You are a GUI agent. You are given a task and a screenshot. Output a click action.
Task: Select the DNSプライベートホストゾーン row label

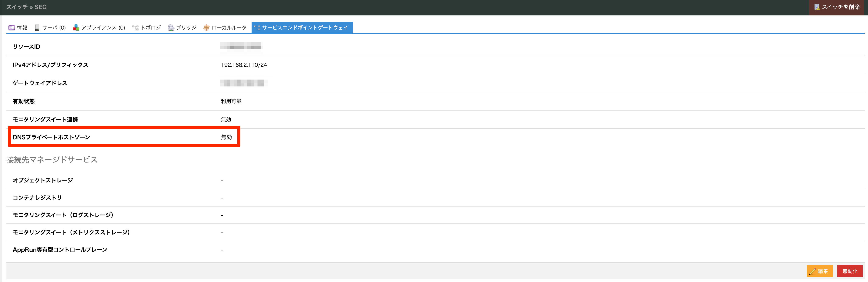click(51, 137)
